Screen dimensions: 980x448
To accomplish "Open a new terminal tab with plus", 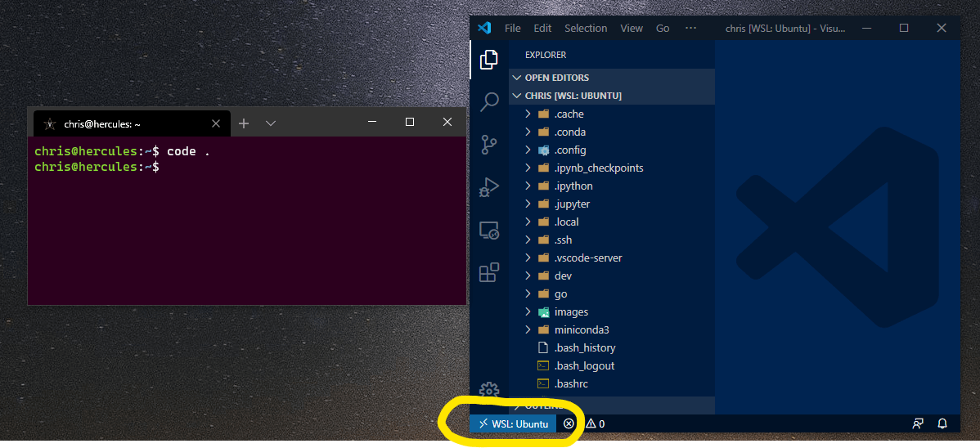I will point(244,123).
